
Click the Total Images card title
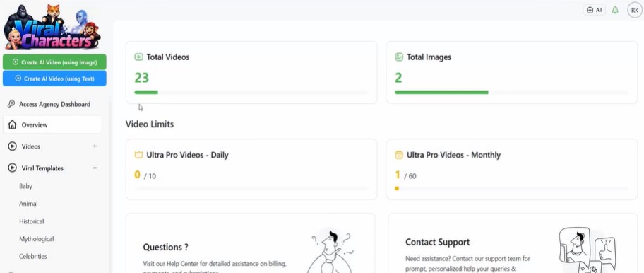coord(429,57)
